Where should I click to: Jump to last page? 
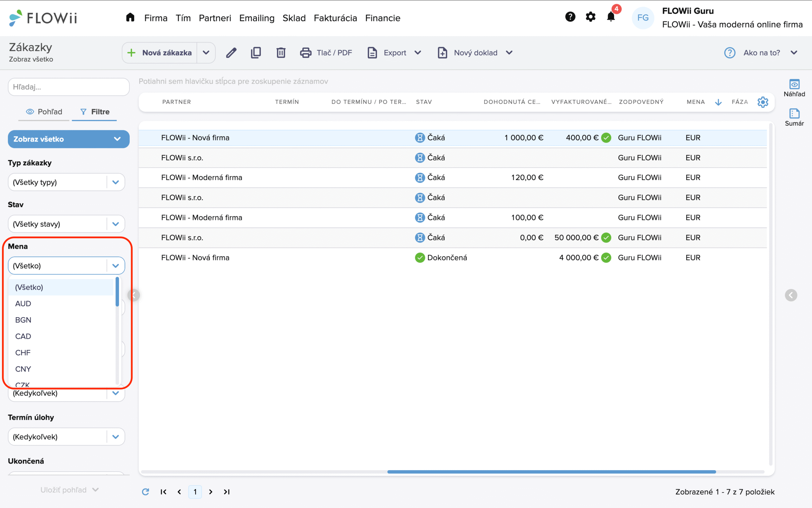point(227,492)
